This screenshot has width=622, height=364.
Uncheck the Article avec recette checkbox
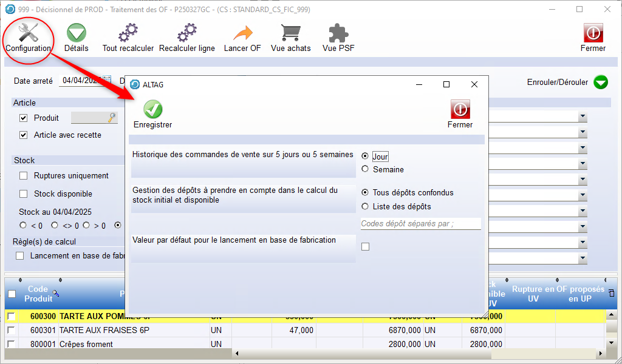(x=24, y=135)
